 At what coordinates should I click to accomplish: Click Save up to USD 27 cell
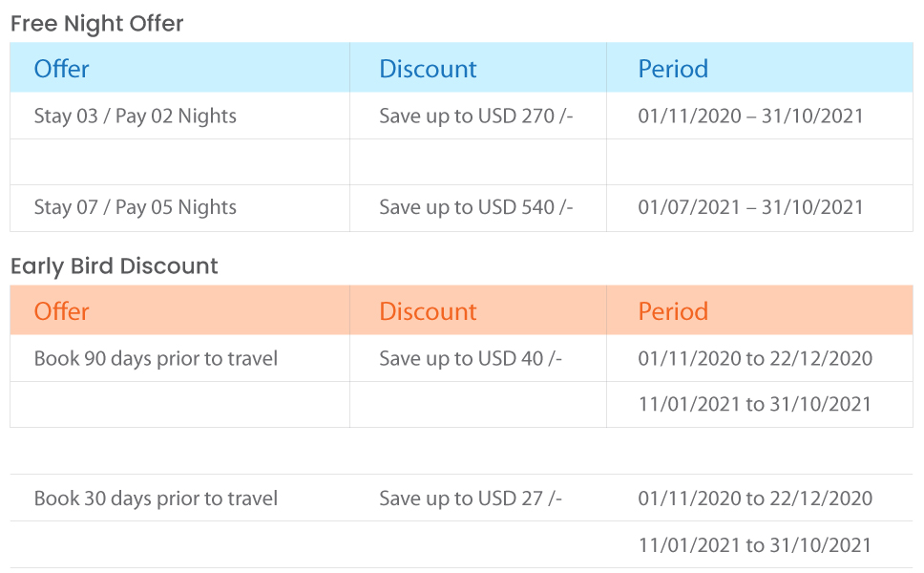tap(471, 499)
